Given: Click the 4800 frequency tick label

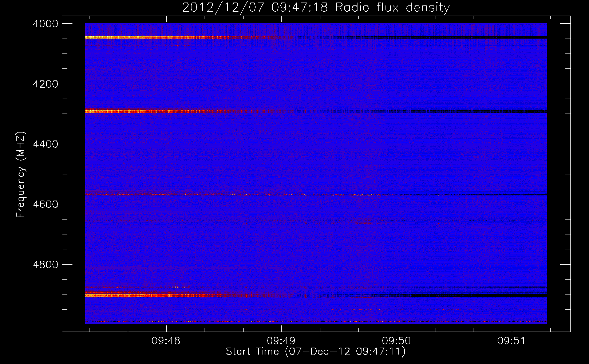Looking at the screenshot, I should tap(46, 264).
